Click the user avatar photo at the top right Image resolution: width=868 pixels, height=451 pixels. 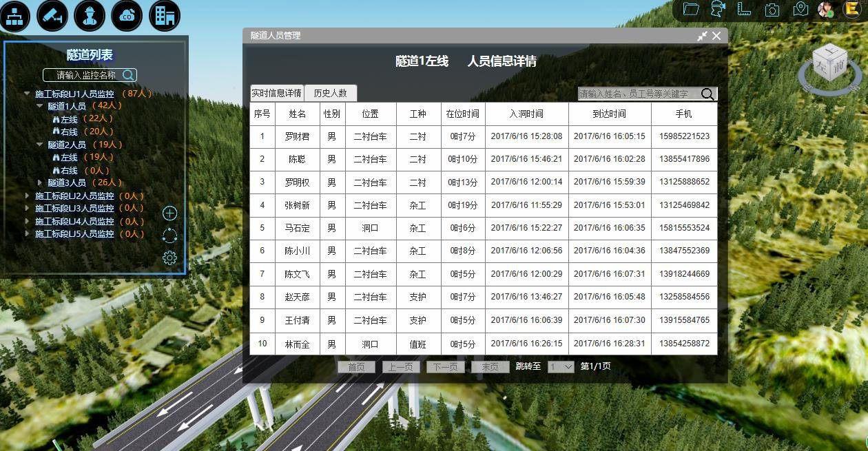(825, 9)
